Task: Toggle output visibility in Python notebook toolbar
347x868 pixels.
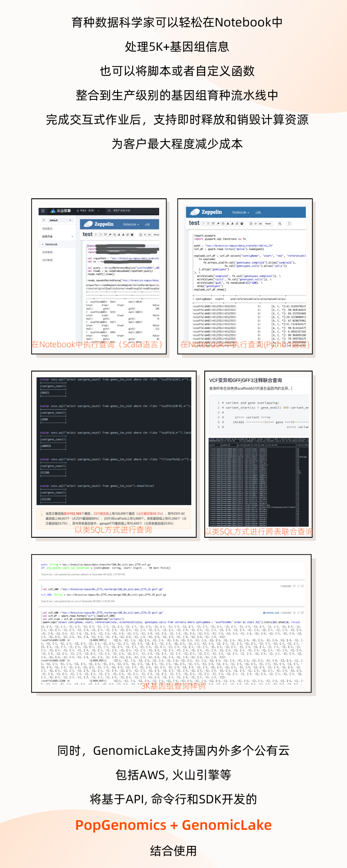Action: (213, 224)
